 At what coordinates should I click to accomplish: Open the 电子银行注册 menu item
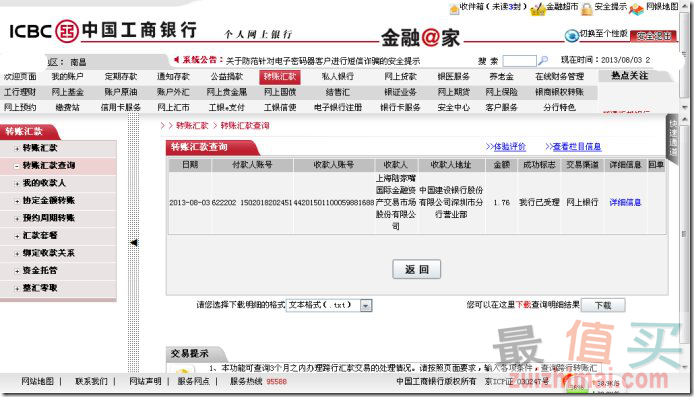point(338,107)
